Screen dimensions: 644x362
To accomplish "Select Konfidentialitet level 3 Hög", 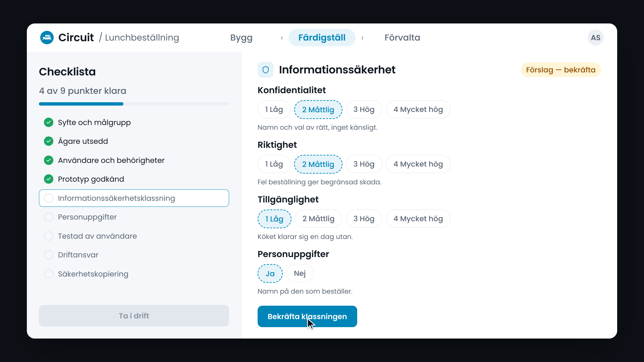I will point(364,109).
